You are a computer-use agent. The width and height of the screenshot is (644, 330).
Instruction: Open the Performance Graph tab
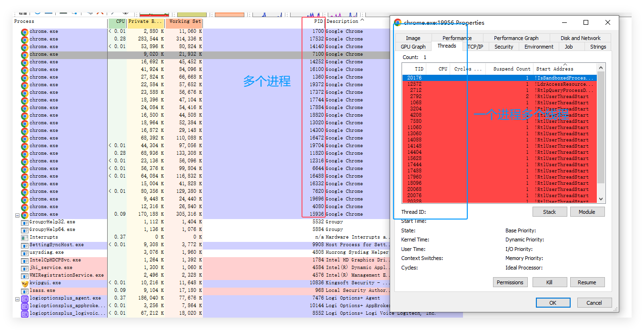click(x=516, y=38)
